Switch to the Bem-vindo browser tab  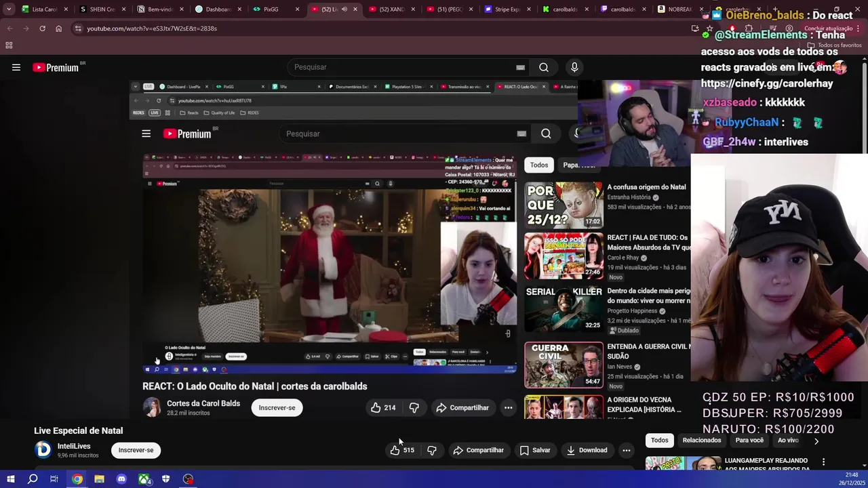click(x=160, y=9)
